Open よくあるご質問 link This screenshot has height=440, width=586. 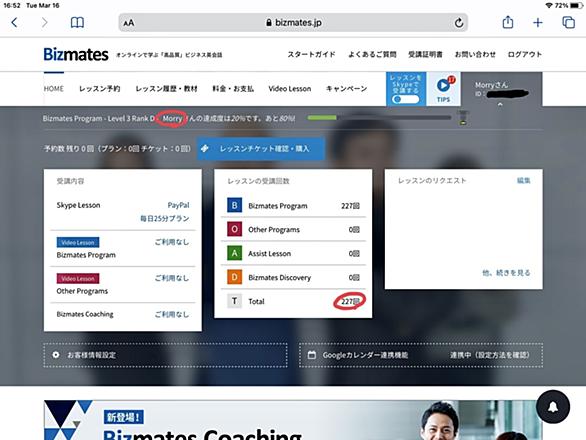372,54
